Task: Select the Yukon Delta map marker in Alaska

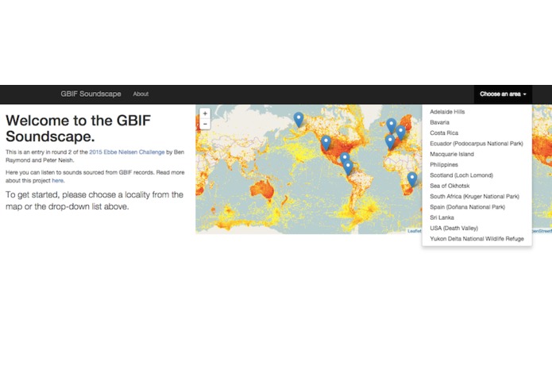Action: click(299, 120)
